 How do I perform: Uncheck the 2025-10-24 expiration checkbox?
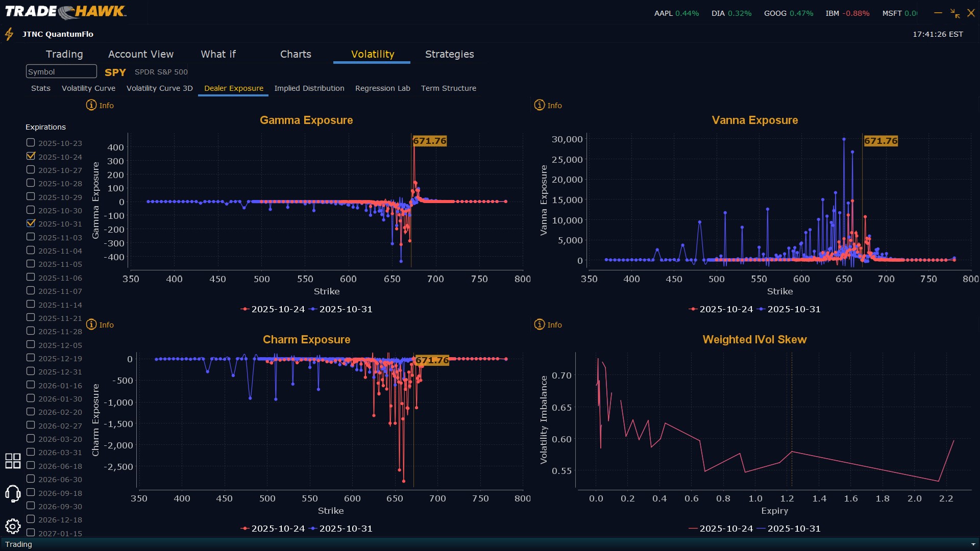pyautogui.click(x=31, y=156)
